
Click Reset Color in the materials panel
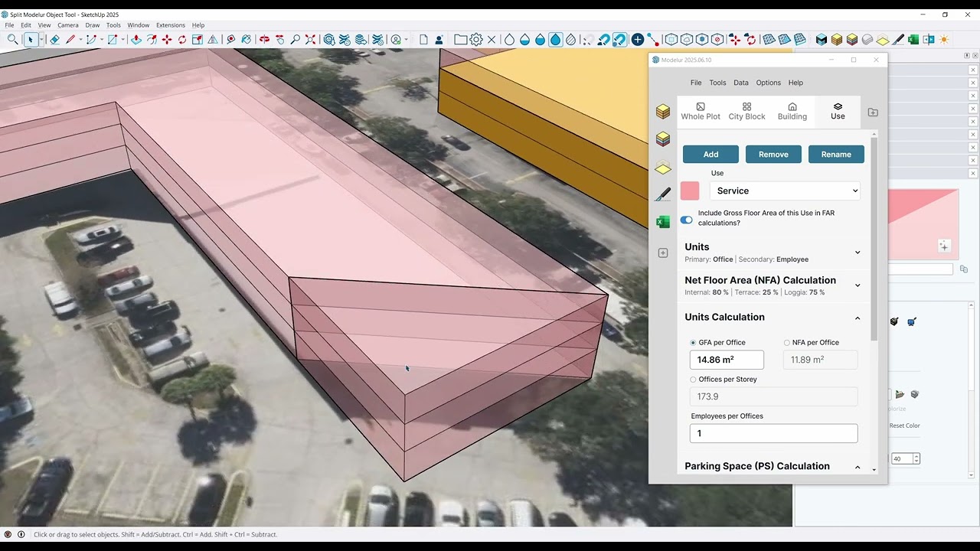[904, 425]
